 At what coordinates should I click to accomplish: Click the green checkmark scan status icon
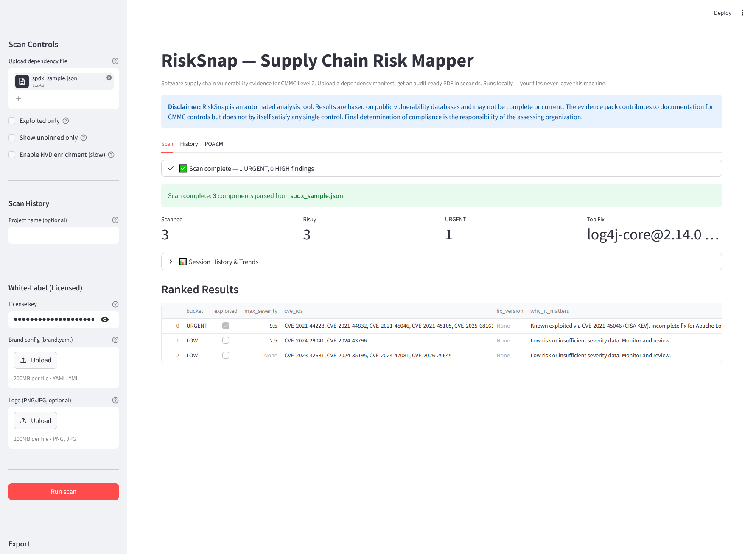tap(183, 168)
